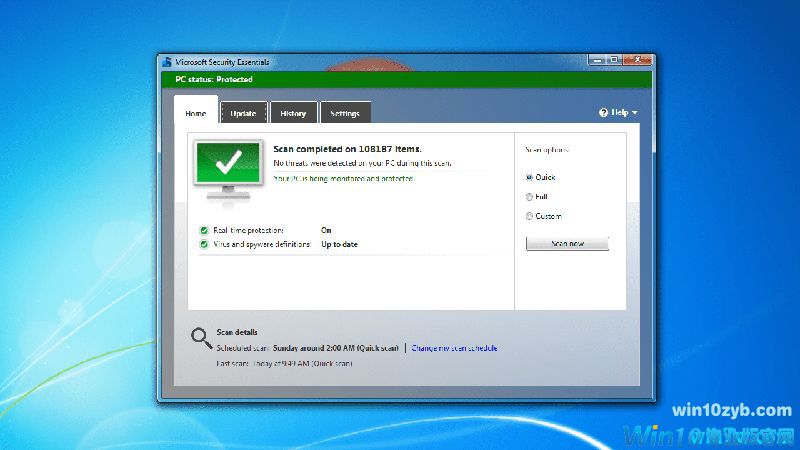The width and height of the screenshot is (800, 450).
Task: Open the History tab
Action: click(x=293, y=113)
